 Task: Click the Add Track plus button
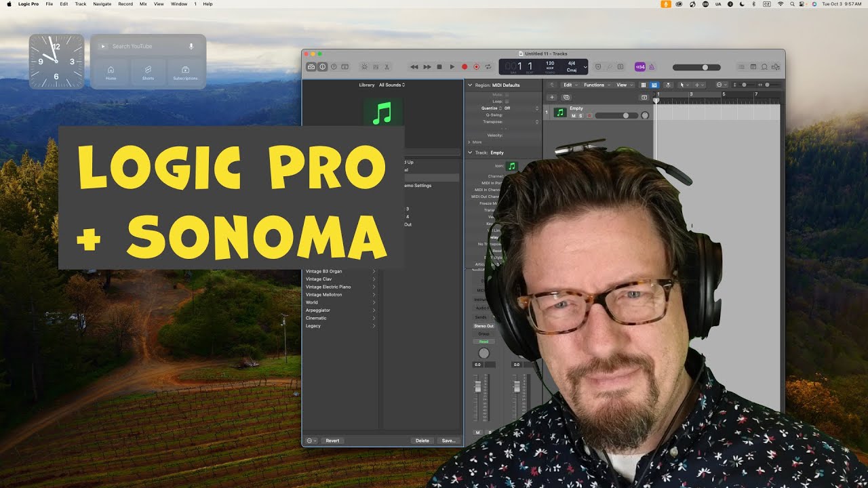click(552, 98)
